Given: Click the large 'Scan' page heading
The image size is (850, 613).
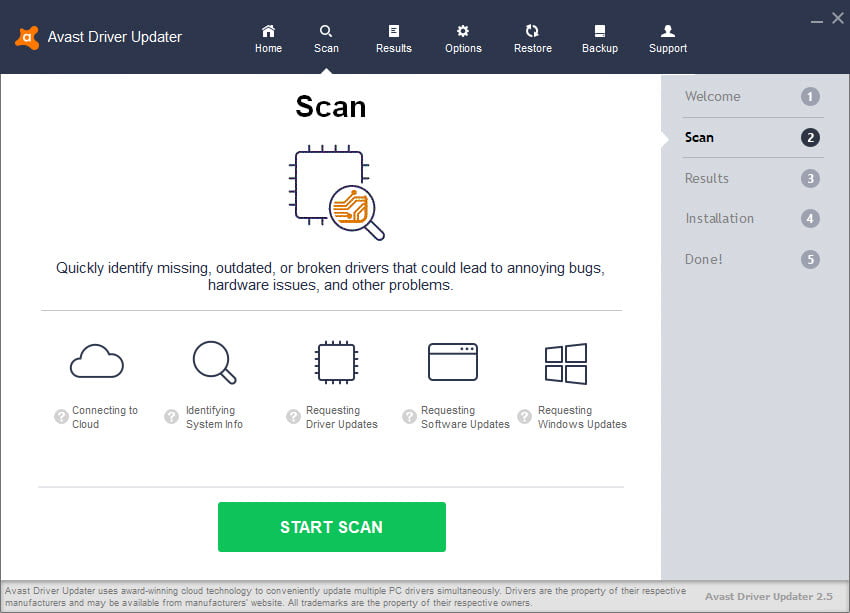Looking at the screenshot, I should pyautogui.click(x=331, y=106).
